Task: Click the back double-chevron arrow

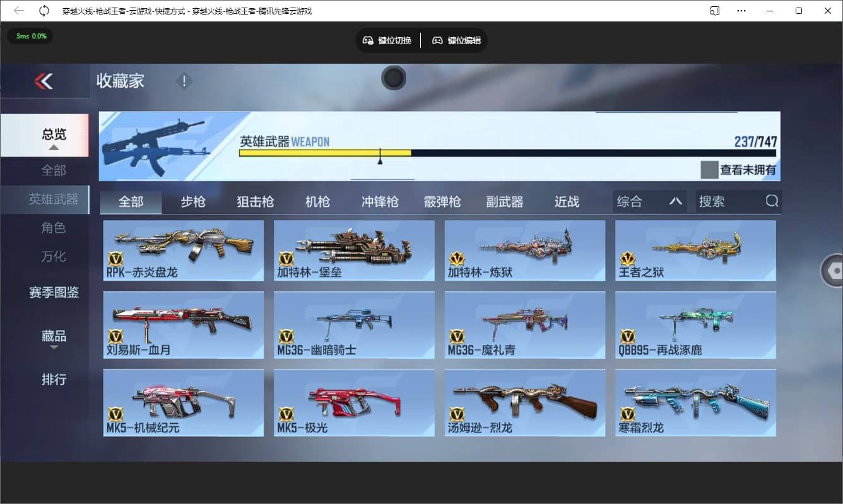Action: click(44, 81)
